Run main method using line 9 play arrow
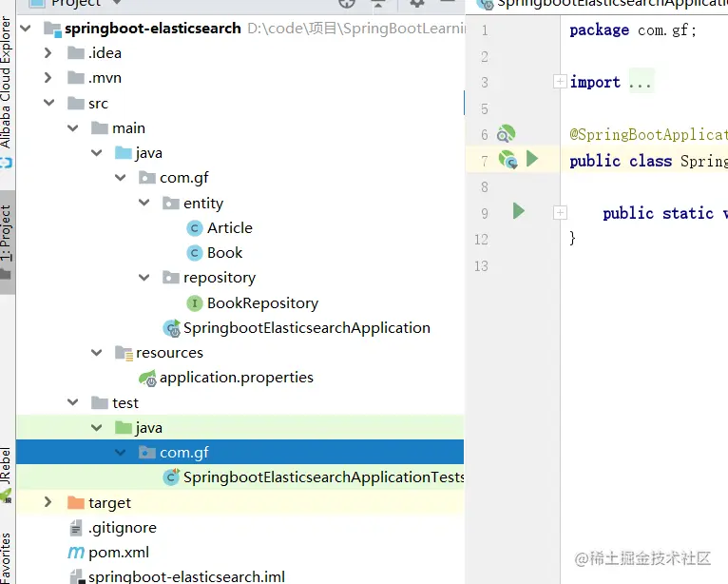 (x=519, y=211)
